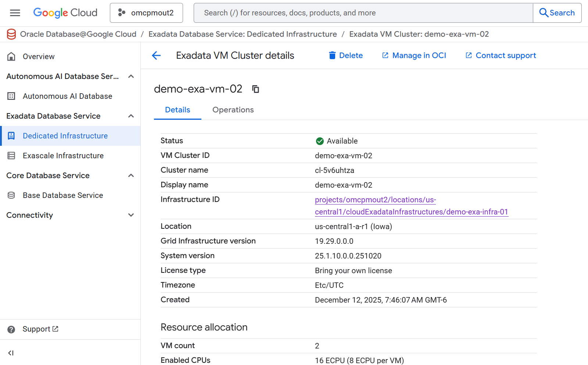The height and width of the screenshot is (365, 588).
Task: Open the demo-exa-infra-01 Infrastructure ID link
Action: 411,206
